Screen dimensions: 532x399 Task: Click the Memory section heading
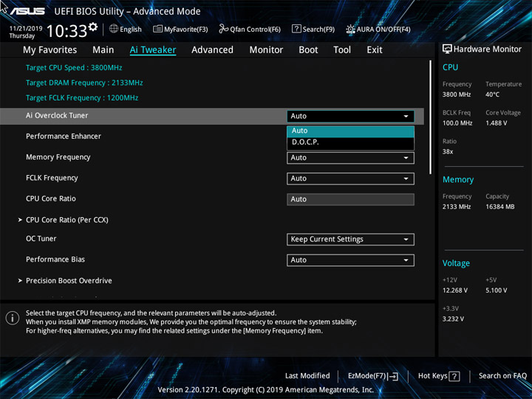click(x=458, y=180)
